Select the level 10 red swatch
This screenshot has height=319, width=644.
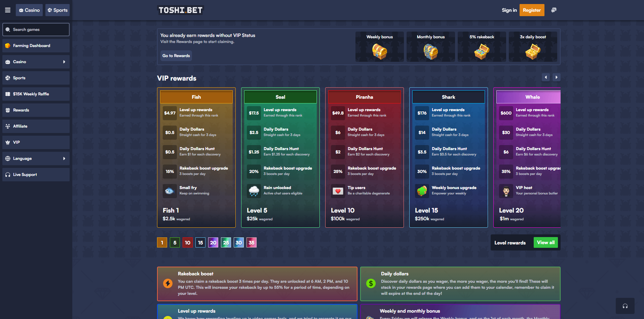click(188, 242)
